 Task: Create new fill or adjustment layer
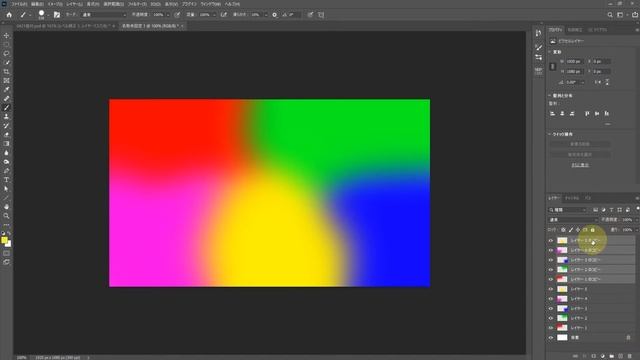click(602, 356)
